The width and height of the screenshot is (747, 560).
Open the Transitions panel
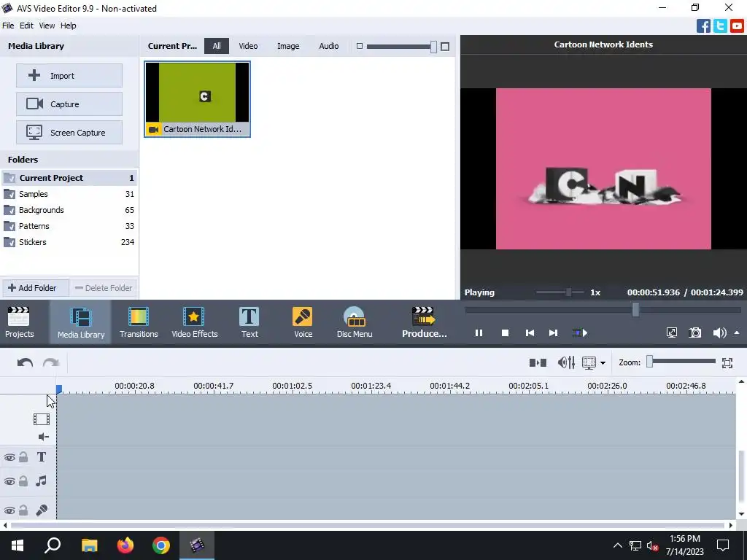coord(139,322)
